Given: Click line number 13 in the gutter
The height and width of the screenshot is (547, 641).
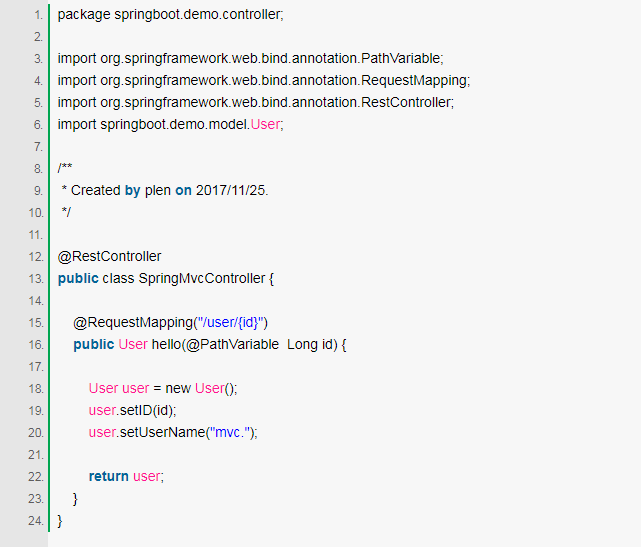Looking at the screenshot, I should tap(36, 279).
